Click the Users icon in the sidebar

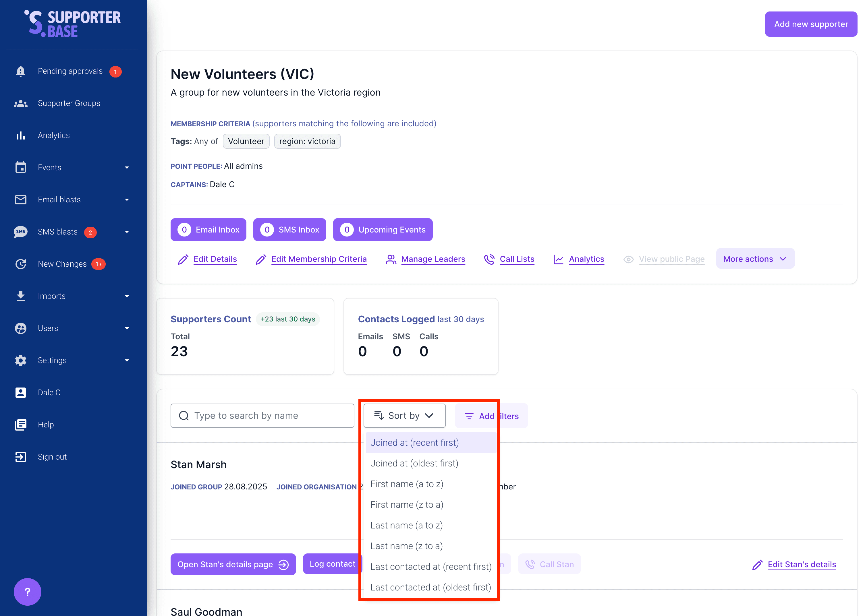[20, 328]
